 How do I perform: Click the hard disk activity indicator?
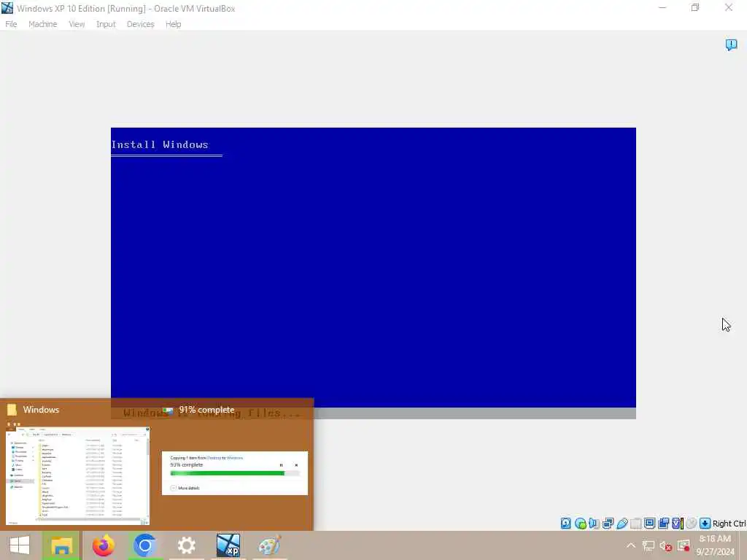pos(565,524)
